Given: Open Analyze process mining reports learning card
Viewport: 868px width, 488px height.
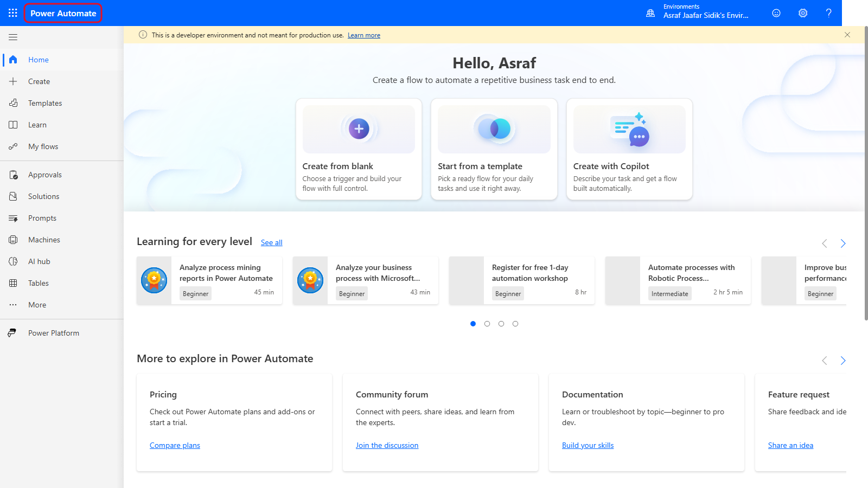Looking at the screenshot, I should [209, 280].
